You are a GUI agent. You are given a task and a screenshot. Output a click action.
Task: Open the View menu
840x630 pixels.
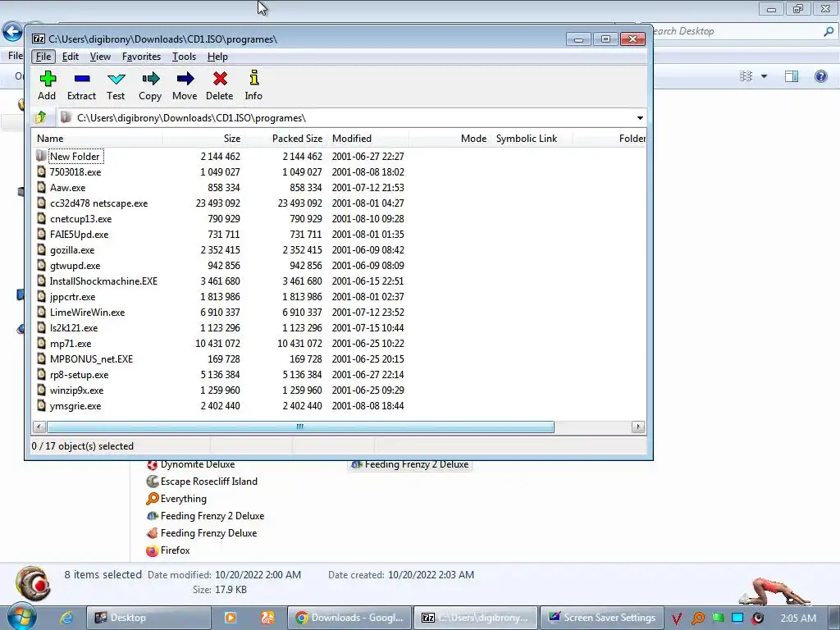pyautogui.click(x=100, y=57)
